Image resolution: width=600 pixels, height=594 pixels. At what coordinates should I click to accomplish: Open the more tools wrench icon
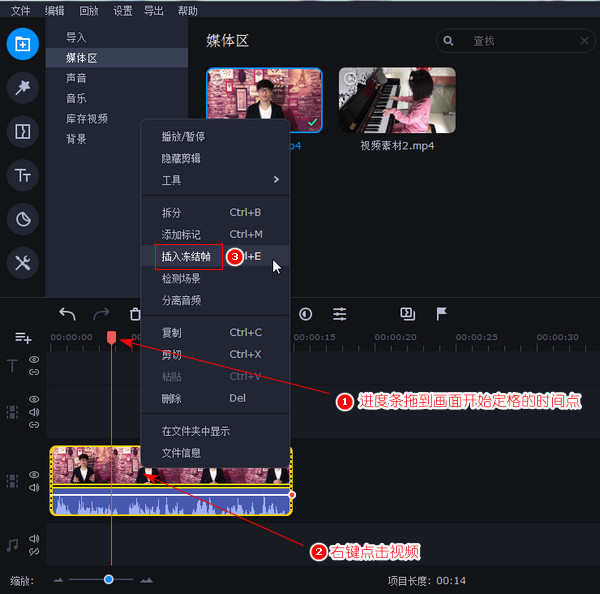pyautogui.click(x=23, y=263)
